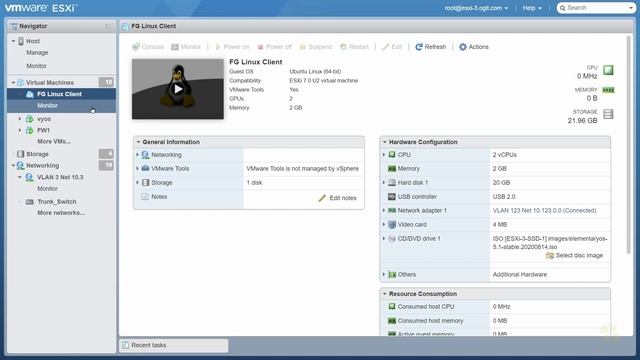
Task: Click the Search input field
Action: [x=596, y=8]
